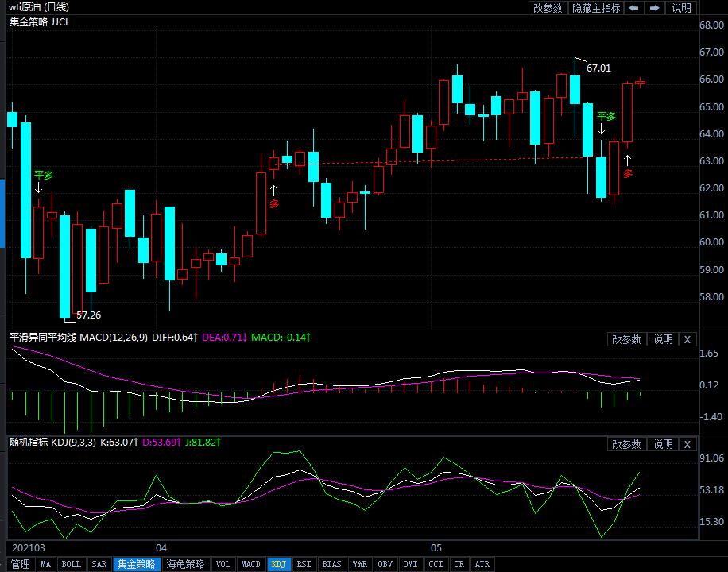Click 改参数 in the MACD panel
Image resolution: width=728 pixels, height=572 pixels.
tap(626, 339)
